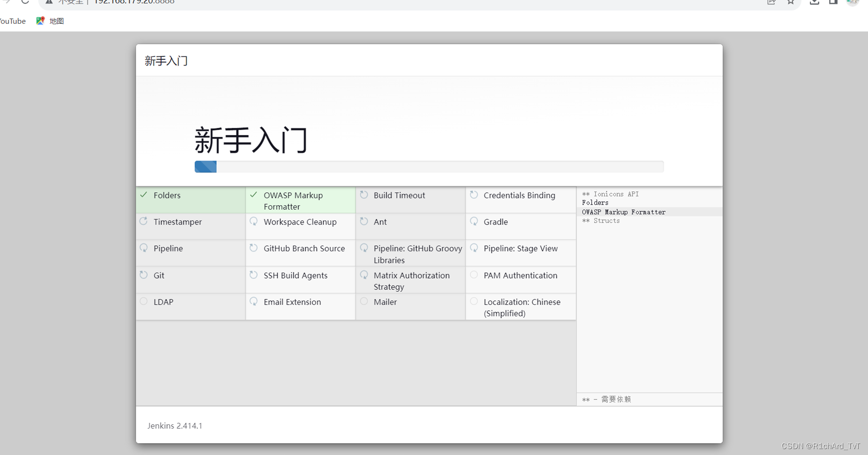Click the circle icon next to LDAP
Image resolution: width=868 pixels, height=455 pixels.
click(144, 301)
